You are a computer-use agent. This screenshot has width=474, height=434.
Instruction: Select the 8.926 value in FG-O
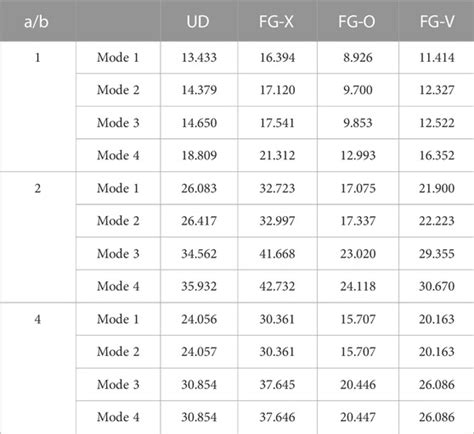tap(358, 58)
